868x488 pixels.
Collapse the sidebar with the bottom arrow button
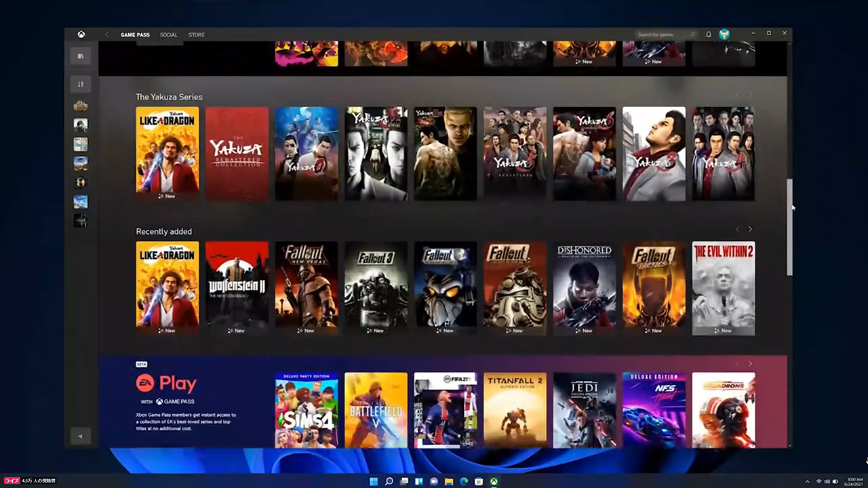pos(81,436)
